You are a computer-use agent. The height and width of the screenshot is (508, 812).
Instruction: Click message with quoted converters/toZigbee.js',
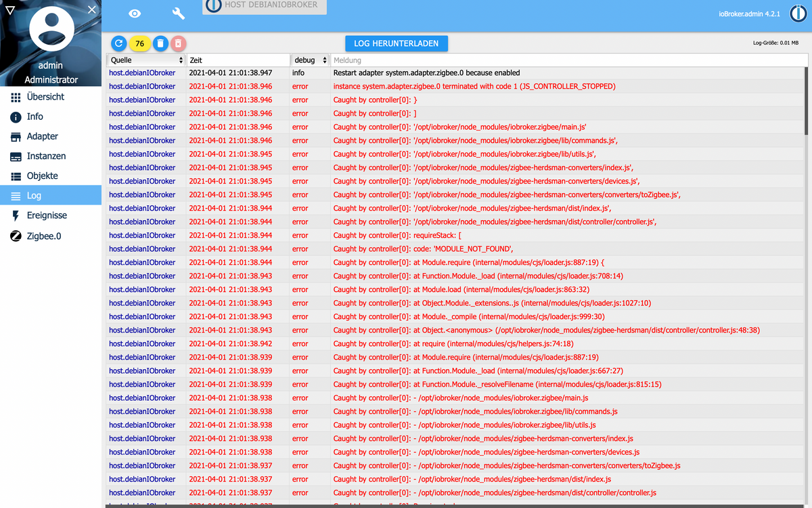point(507,194)
